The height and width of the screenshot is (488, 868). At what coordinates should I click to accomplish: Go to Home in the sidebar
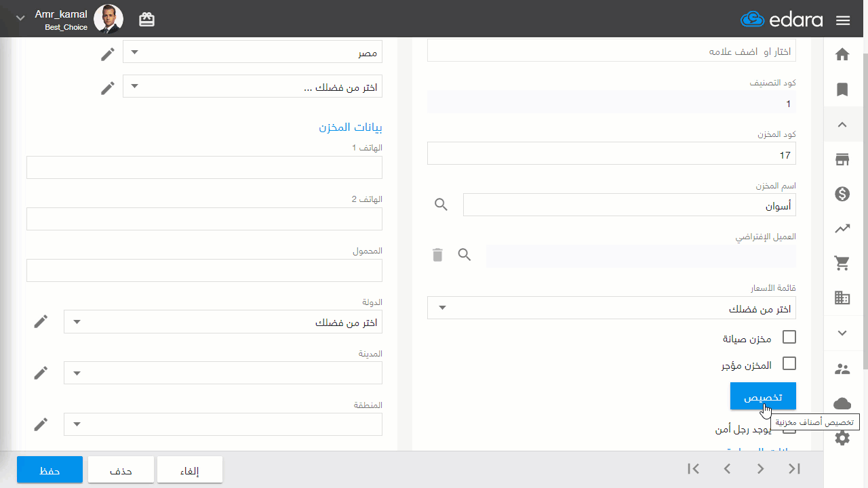(842, 55)
